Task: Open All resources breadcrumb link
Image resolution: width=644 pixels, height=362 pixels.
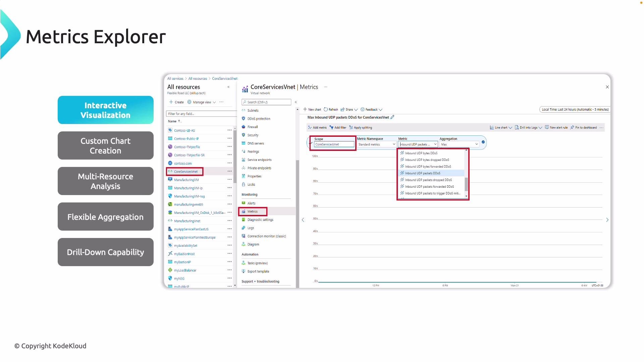Action: [x=198, y=79]
